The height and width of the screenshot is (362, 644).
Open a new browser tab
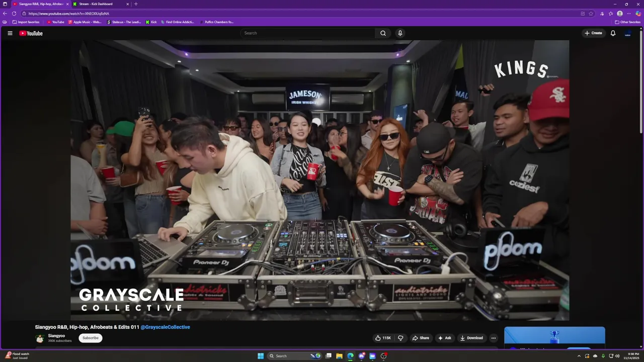pos(135,4)
